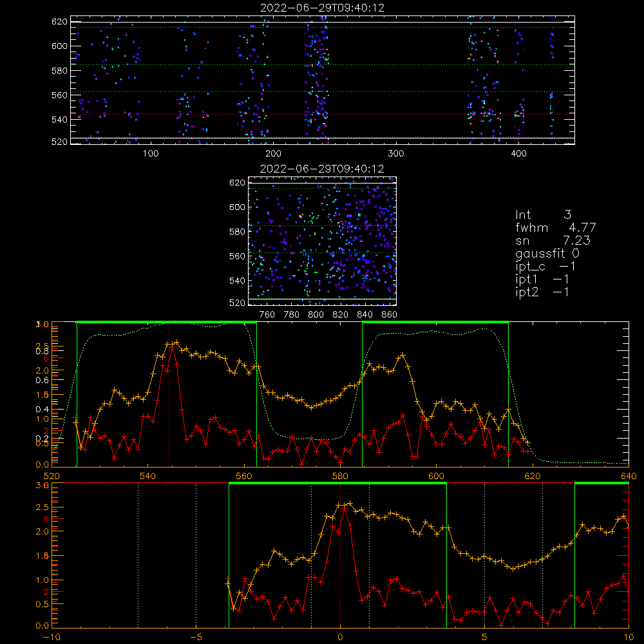The width and height of the screenshot is (644, 644).
Task: Select the 'sn 7.23' readout line
Action: [x=553, y=240]
